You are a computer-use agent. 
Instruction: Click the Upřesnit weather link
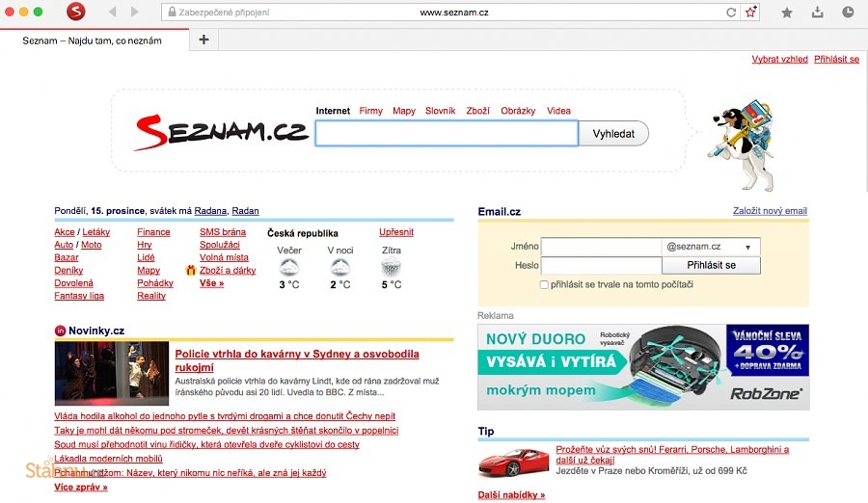click(x=396, y=232)
